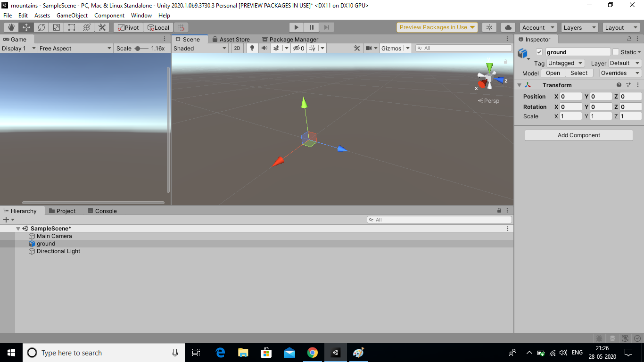Open Preview Packages in Use dropdown

(437, 27)
